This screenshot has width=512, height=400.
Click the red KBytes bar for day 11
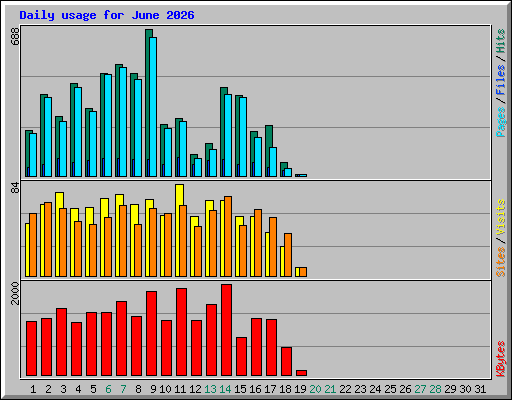181,332
